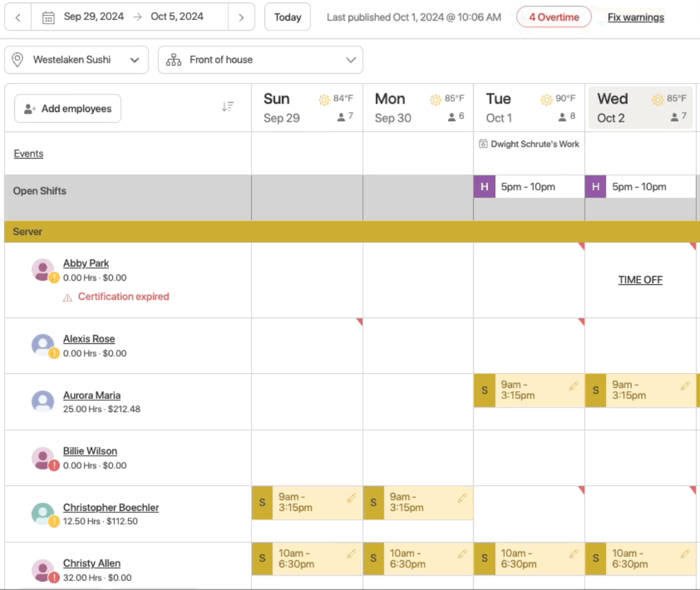Open the Events link
The height and width of the screenshot is (590, 700).
coord(29,153)
